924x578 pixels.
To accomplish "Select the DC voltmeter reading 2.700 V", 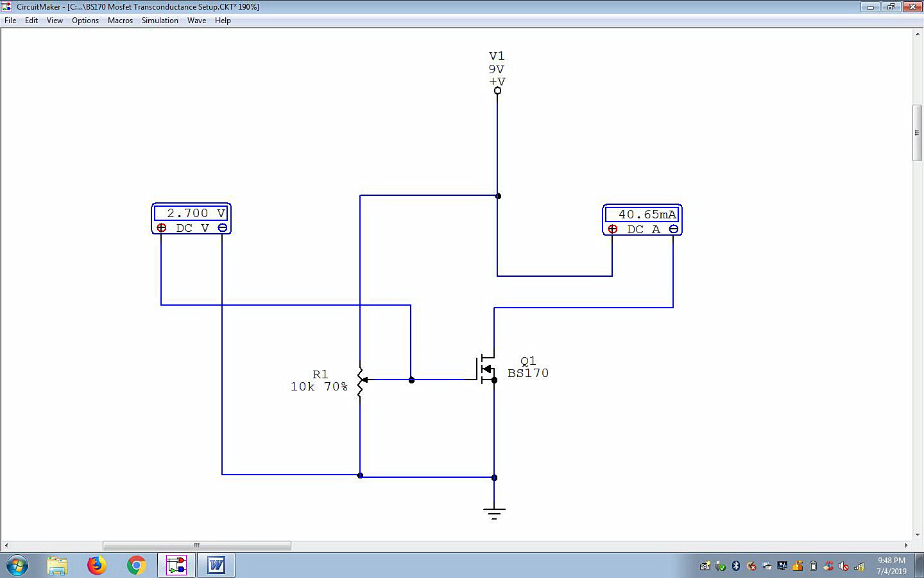I will pos(191,219).
